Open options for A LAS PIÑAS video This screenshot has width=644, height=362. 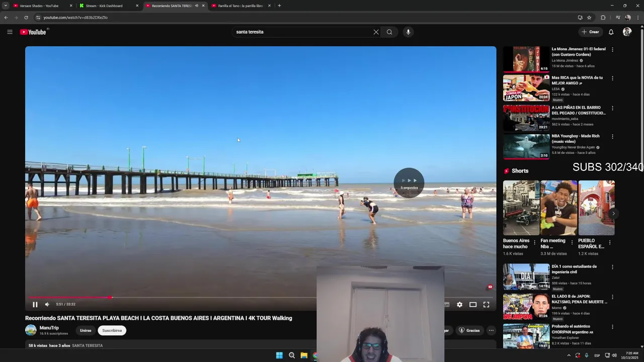(x=612, y=108)
